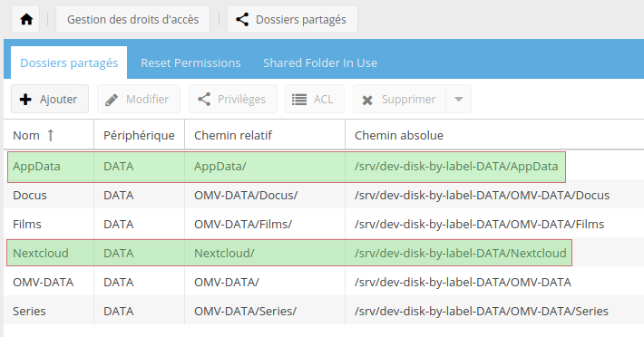
Task: Switch to Shared Folder In Use tab
Action: [320, 63]
